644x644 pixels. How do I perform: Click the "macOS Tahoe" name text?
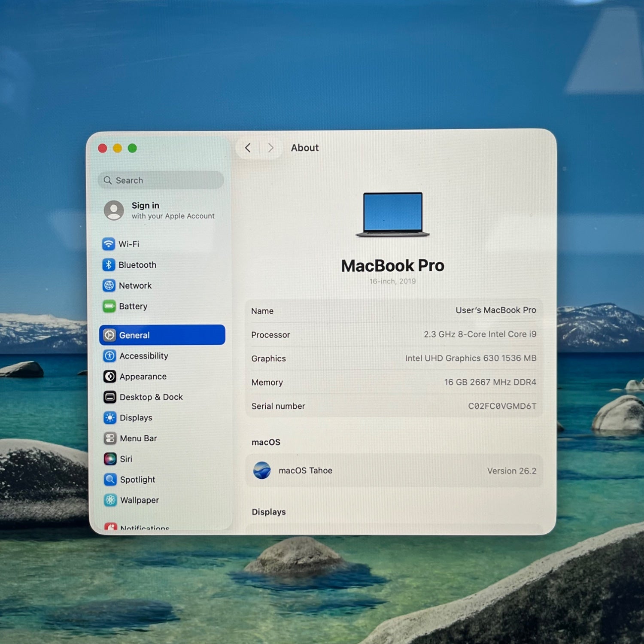click(x=306, y=471)
